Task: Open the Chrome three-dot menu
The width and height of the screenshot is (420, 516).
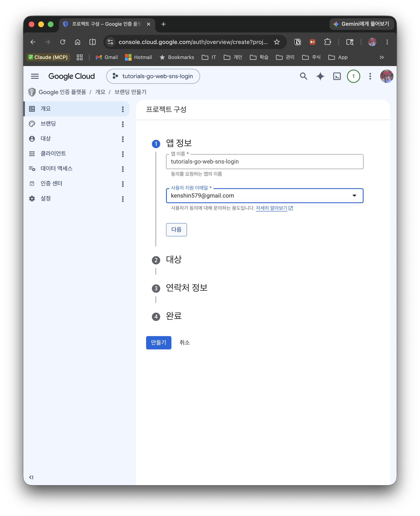Action: tap(387, 42)
